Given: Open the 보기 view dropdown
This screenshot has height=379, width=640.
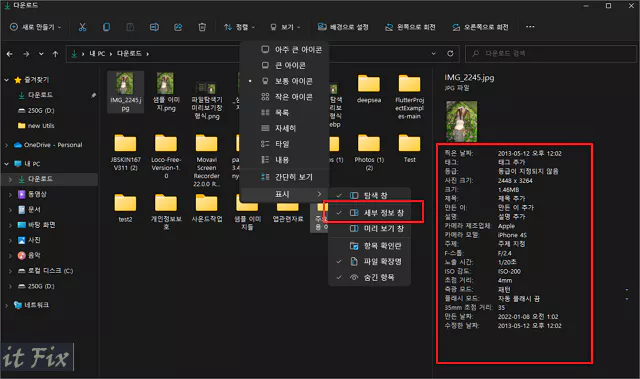Looking at the screenshot, I should [285, 27].
